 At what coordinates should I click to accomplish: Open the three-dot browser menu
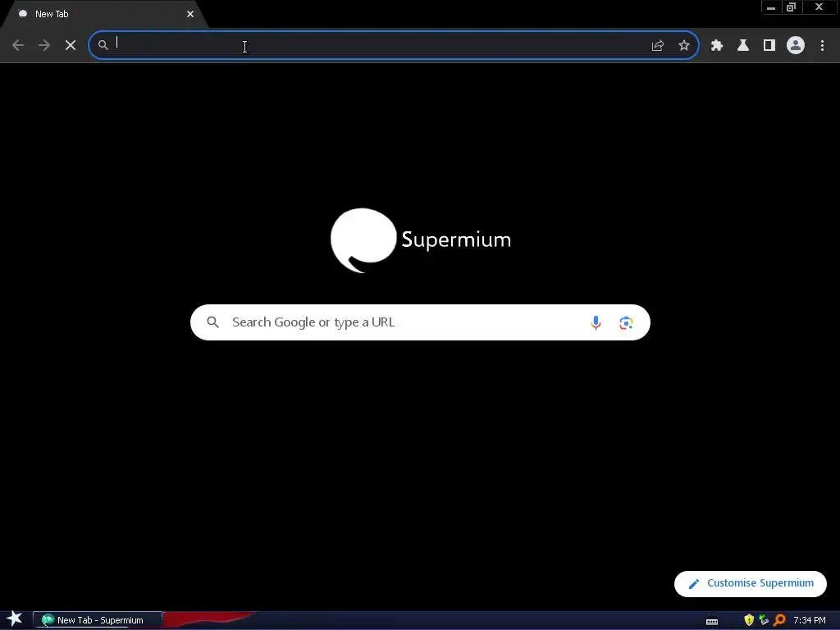coord(822,46)
